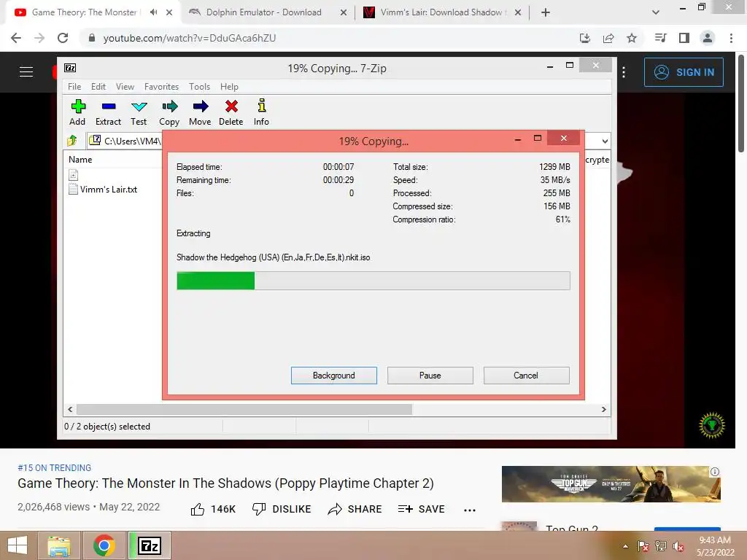
Task: Click the horizontal scrollbar in 7-Zip
Action: point(244,410)
